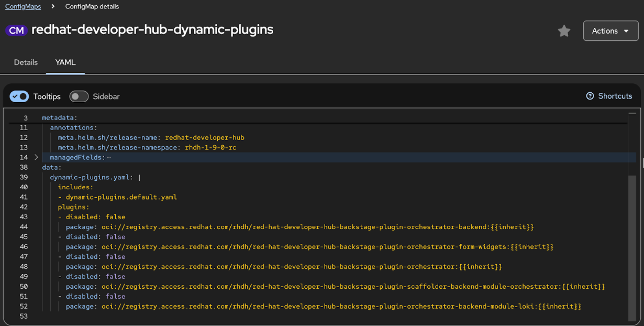
Task: Select the YAML tab
Action: (65, 62)
